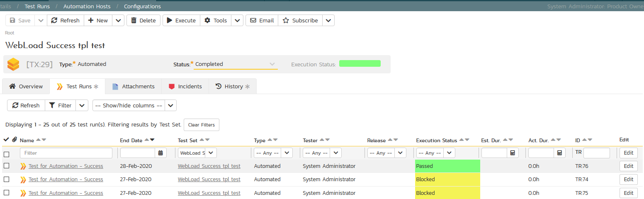Open WebLoad Success tpl test link in TR:75 row

(x=209, y=193)
